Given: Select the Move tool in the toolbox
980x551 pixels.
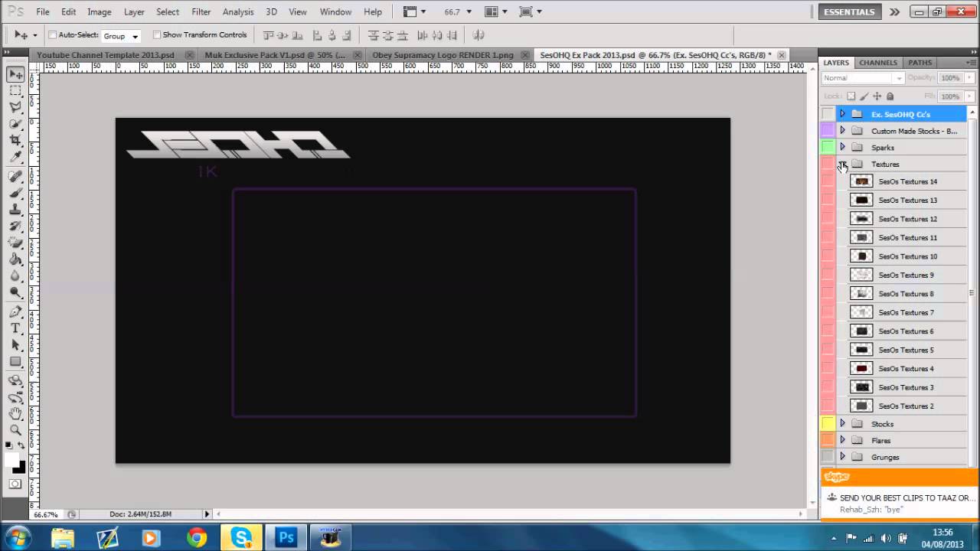Looking at the screenshot, I should click(x=15, y=74).
